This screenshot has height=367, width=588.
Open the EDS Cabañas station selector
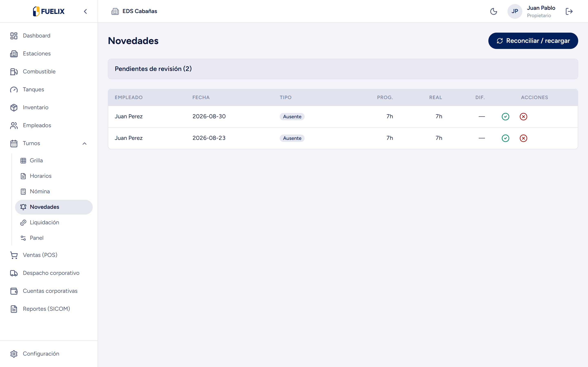(134, 11)
